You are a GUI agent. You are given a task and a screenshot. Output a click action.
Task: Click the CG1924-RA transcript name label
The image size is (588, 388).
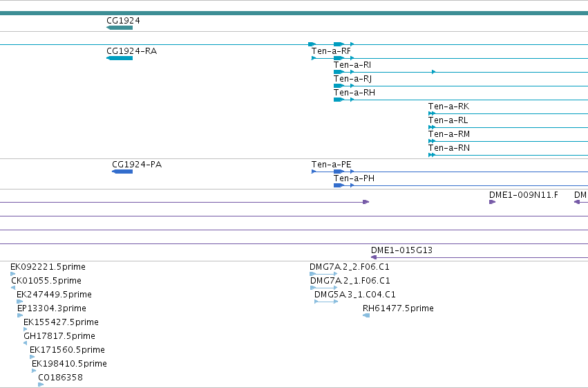tap(131, 51)
